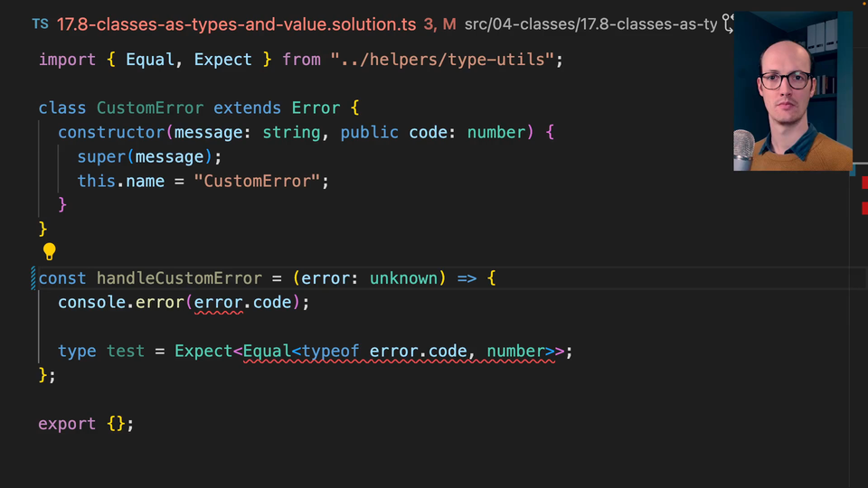Screen dimensions: 868x488
Task: Click the lower red error marker in ruler
Action: [x=863, y=209]
